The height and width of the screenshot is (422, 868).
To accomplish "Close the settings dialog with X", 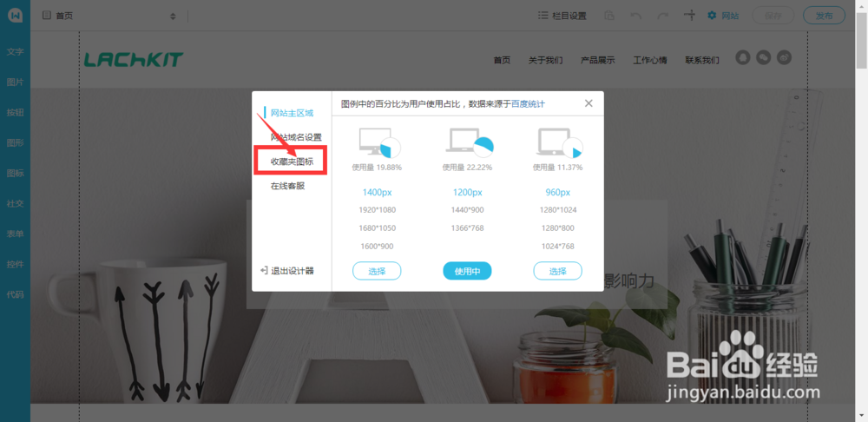I will coord(589,103).
